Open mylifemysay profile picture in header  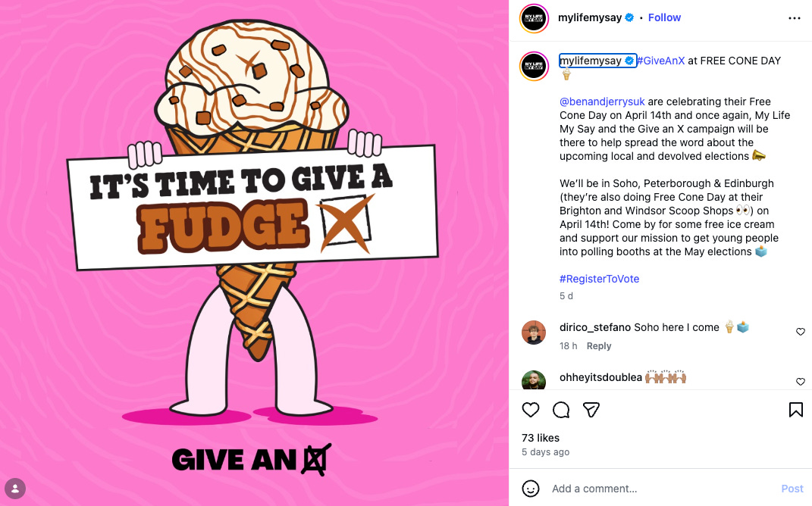pos(534,18)
